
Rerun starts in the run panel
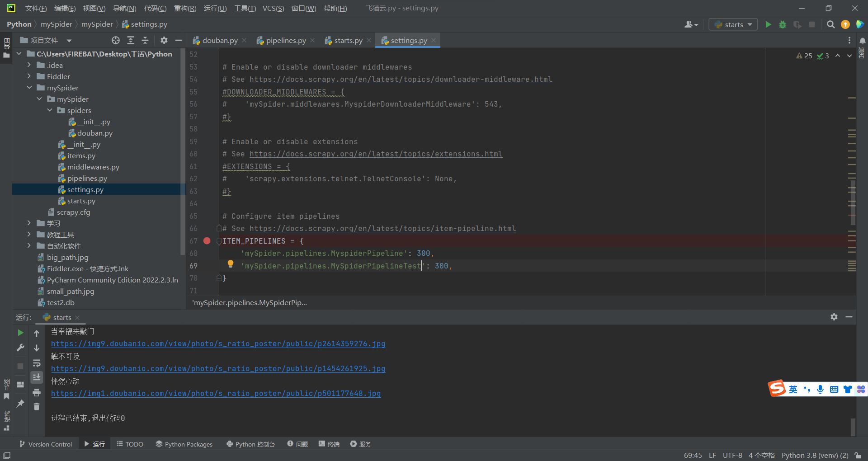pos(20,333)
